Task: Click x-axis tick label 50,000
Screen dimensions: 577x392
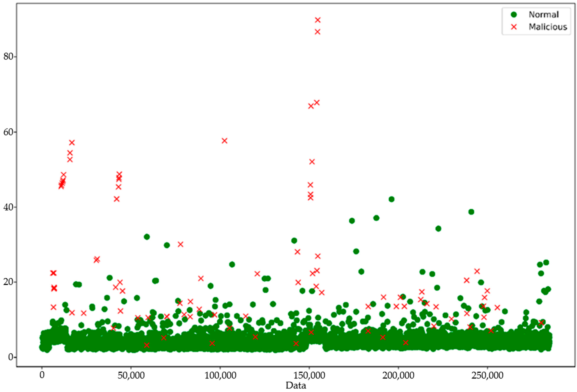Action: pos(131,375)
